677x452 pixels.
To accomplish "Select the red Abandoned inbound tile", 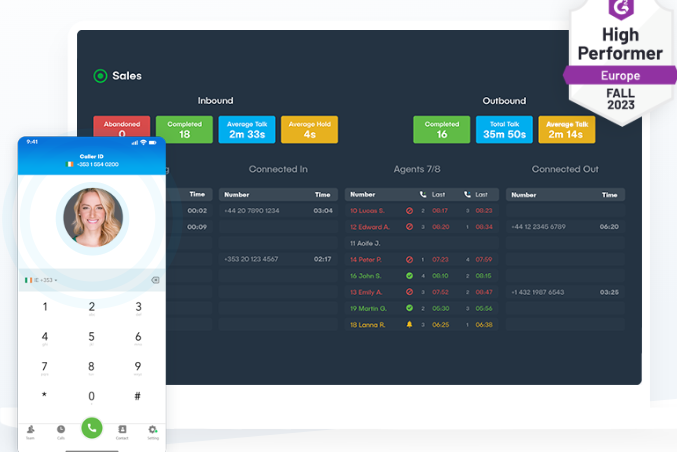I will point(122,129).
